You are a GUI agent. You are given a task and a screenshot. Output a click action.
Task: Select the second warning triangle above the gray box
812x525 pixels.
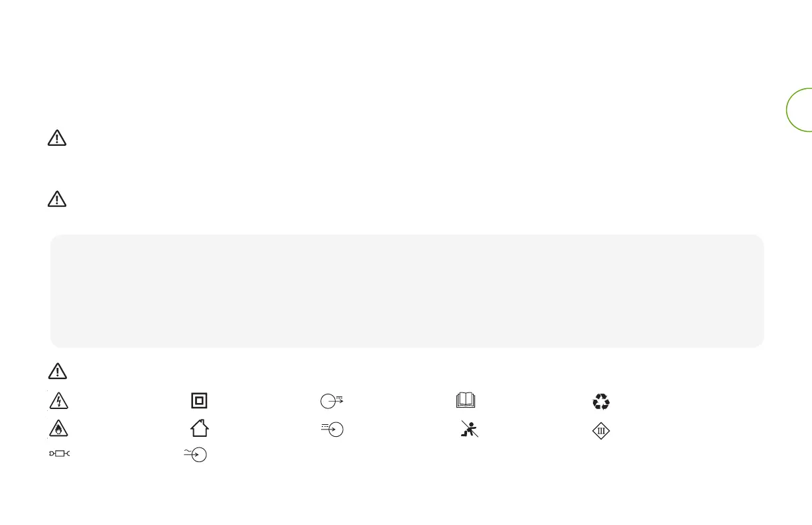point(58,199)
